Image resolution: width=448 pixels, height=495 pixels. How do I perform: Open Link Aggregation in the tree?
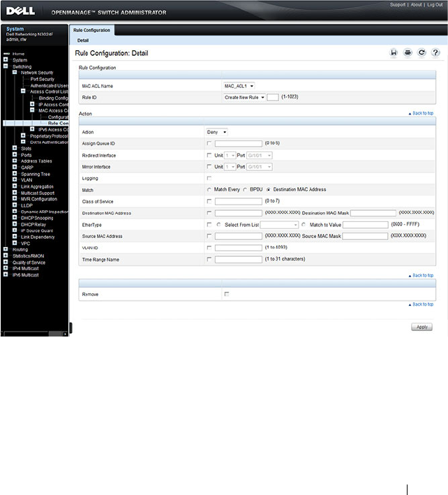(x=37, y=186)
